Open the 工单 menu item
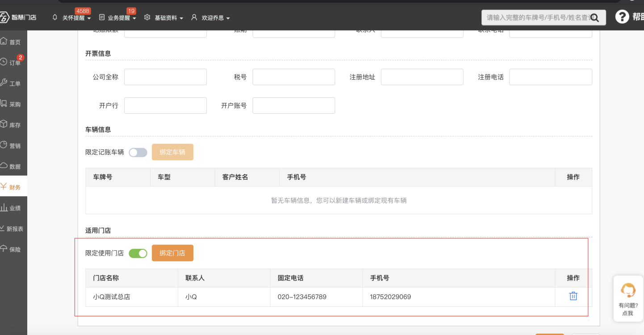 point(13,83)
